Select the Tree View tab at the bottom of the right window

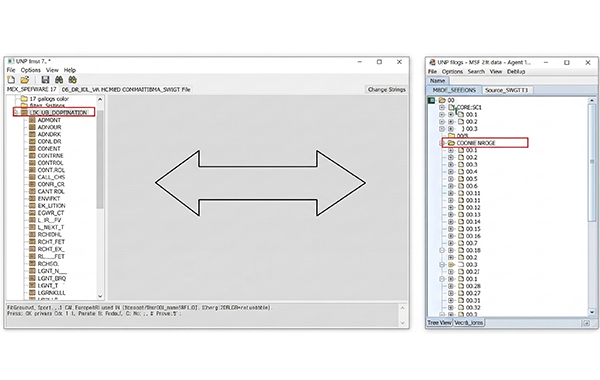tap(439, 323)
